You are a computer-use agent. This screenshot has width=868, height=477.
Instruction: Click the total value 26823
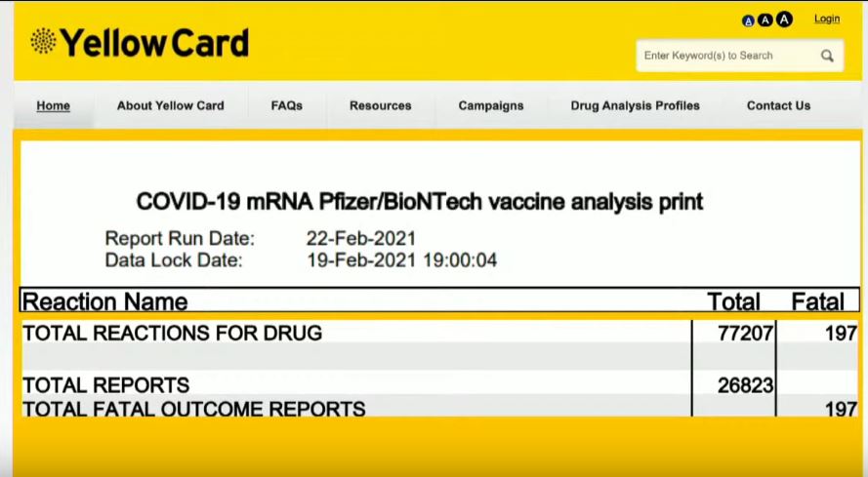pos(745,385)
